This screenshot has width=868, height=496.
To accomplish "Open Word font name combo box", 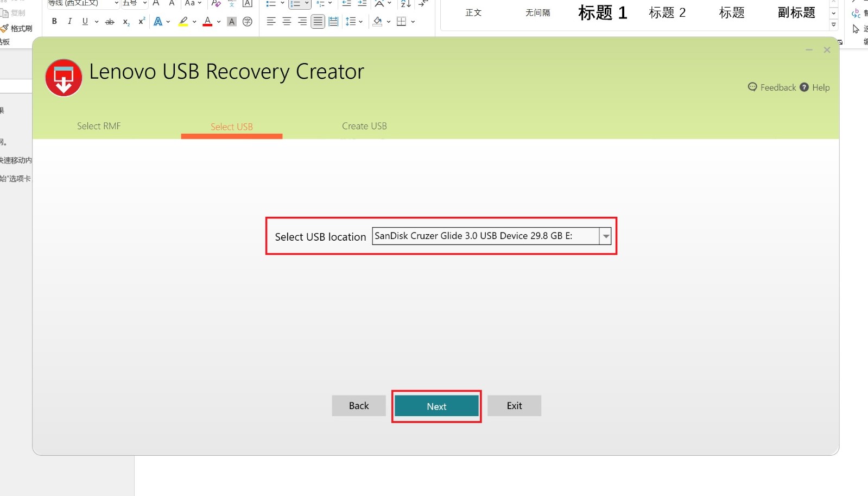I will [84, 3].
